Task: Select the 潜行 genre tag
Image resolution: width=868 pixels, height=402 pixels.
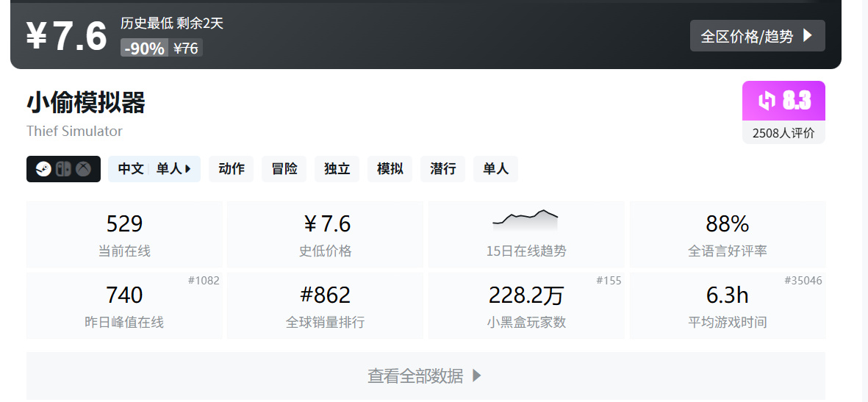Action: (x=443, y=169)
